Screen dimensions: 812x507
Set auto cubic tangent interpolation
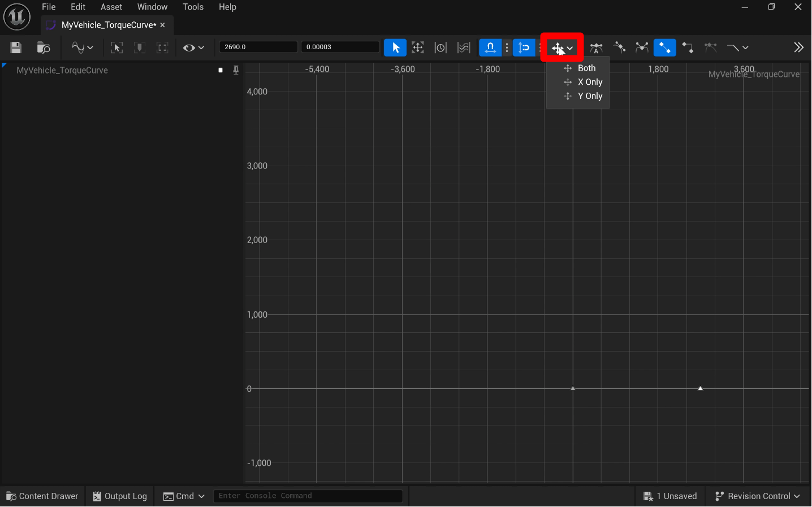click(x=596, y=47)
